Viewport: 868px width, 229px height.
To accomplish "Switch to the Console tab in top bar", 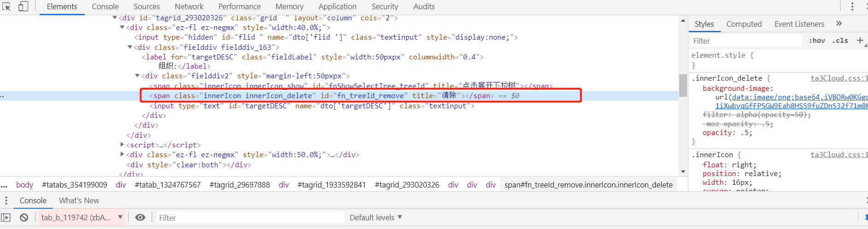I will tap(105, 6).
